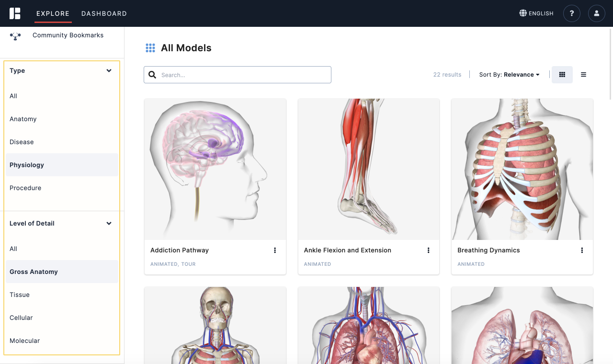This screenshot has width=613, height=364.
Task: Filter models by Procedure type
Action: click(62, 188)
